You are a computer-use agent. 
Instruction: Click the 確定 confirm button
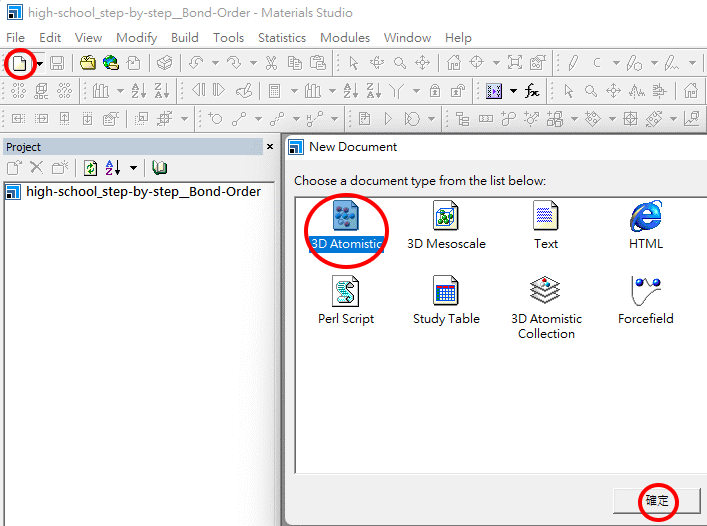tap(656, 501)
